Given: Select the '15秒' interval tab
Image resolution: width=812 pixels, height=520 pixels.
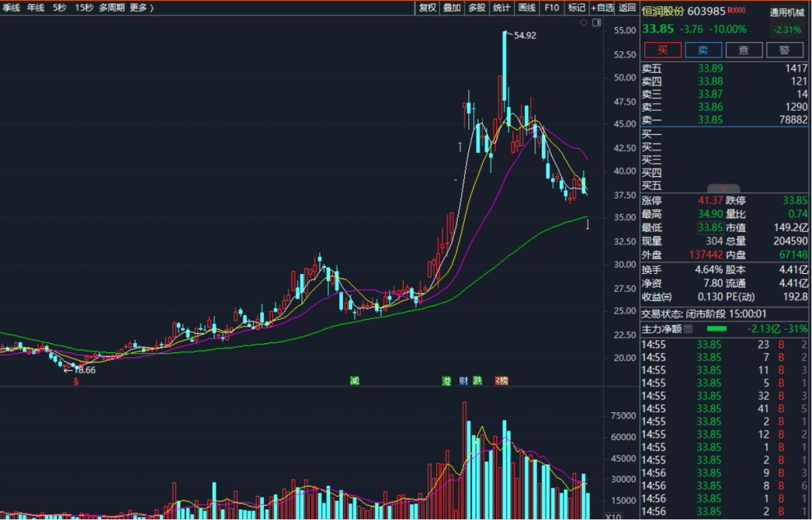Looking at the screenshot, I should [x=84, y=8].
